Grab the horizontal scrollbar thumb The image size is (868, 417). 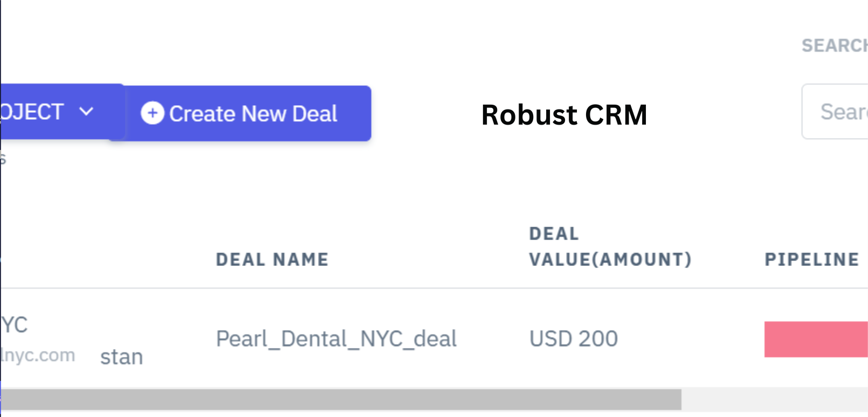[341, 400]
